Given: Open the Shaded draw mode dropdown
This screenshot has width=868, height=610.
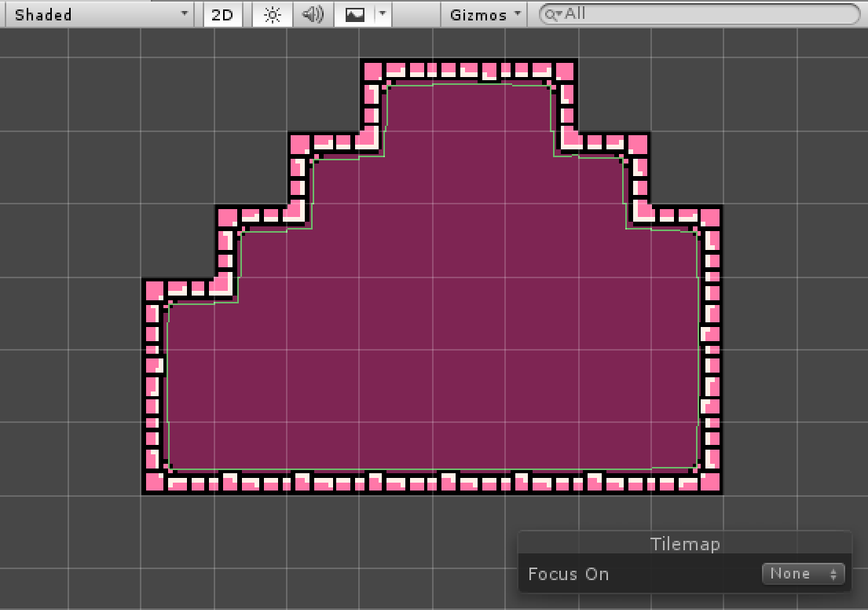Looking at the screenshot, I should click(x=98, y=13).
